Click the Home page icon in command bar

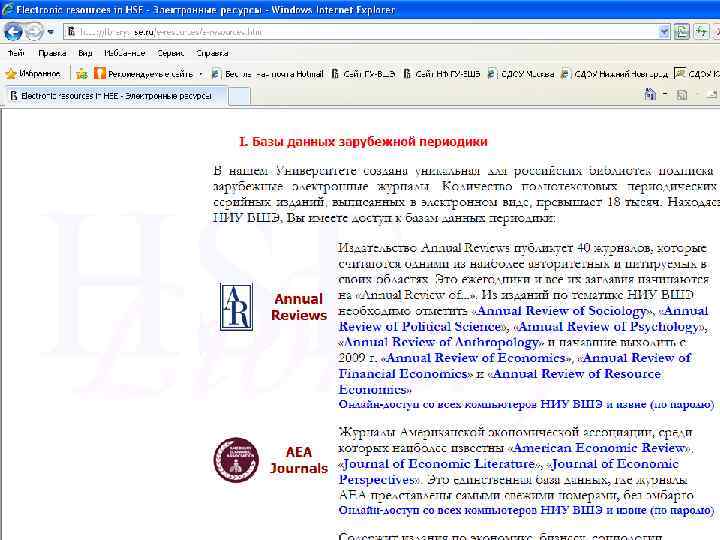pos(650,95)
